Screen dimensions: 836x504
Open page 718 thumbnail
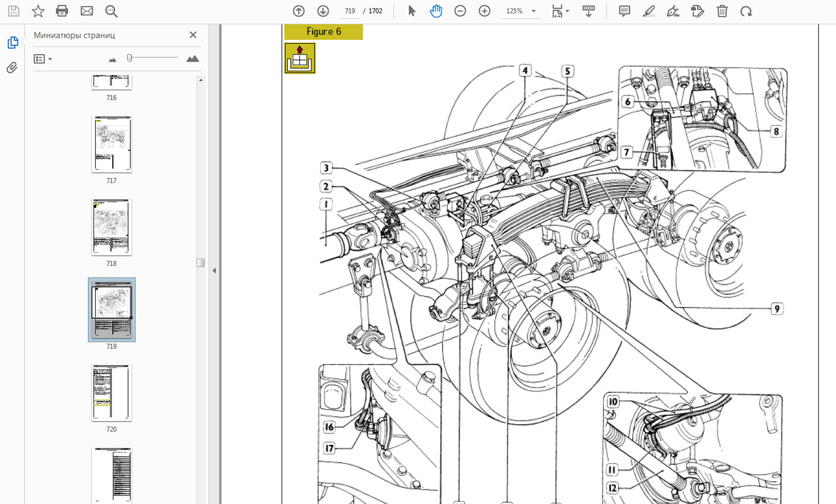point(111,227)
